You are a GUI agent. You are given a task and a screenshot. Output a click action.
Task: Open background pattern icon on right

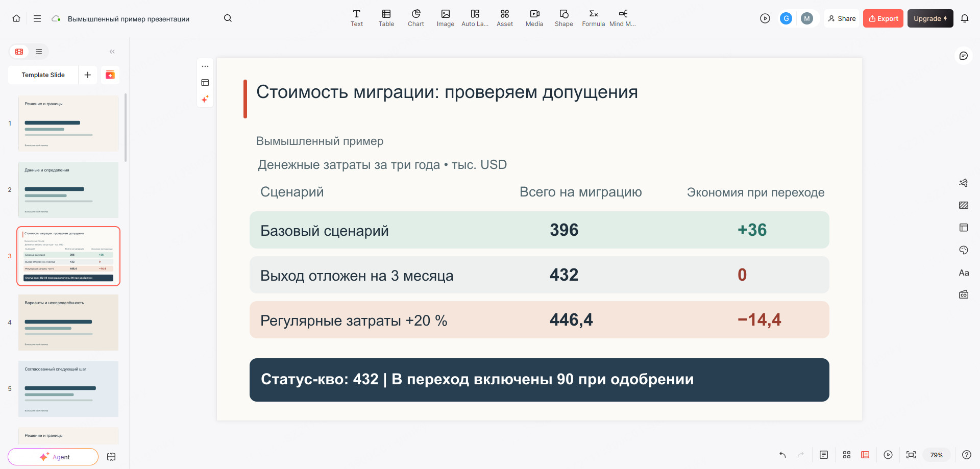[x=964, y=205]
